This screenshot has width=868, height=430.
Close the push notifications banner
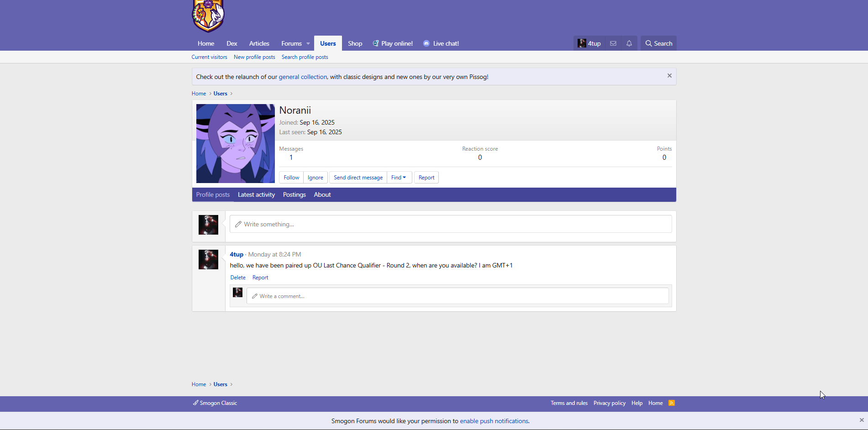[x=861, y=420]
